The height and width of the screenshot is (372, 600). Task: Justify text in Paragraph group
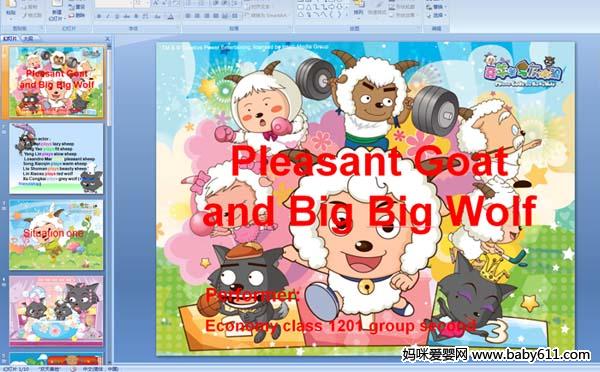(x=215, y=16)
